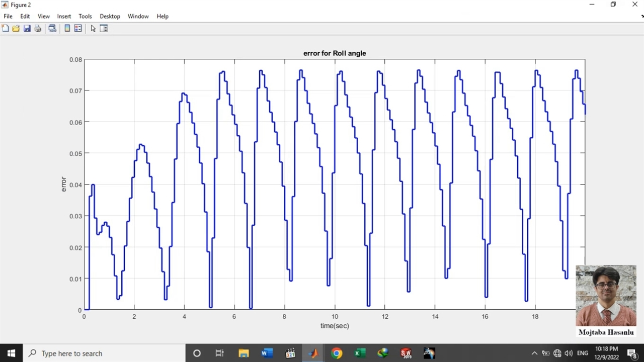Click the 'time(sec)' x-axis label
This screenshot has width=644, height=362.
(335, 326)
